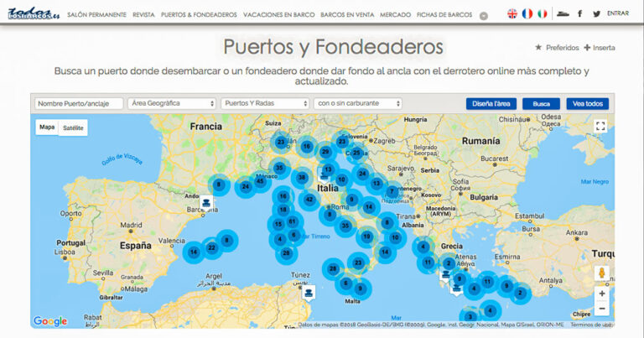Open Términos de uso link
644x338 pixels.
(x=592, y=325)
